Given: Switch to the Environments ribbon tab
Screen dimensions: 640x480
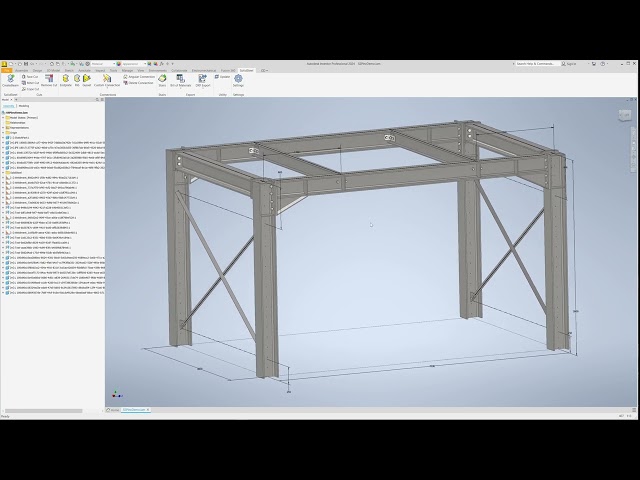Looking at the screenshot, I should (x=158, y=71).
